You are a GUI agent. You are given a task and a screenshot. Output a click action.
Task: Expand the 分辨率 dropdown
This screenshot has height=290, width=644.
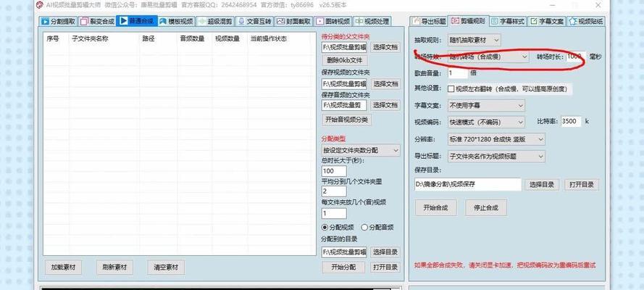pos(496,139)
